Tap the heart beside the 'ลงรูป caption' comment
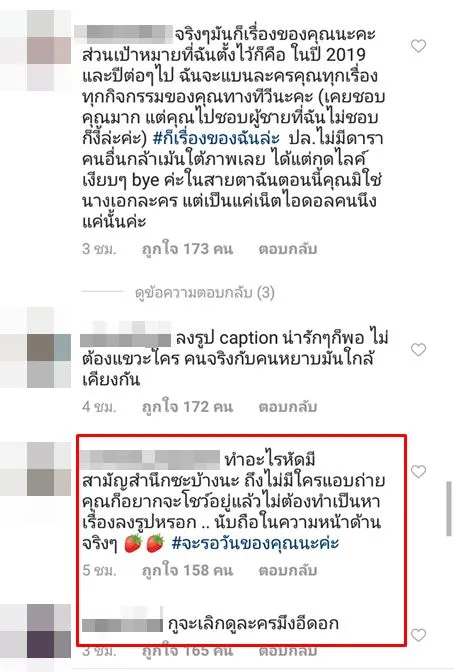Viewport: 454px width, 672px height. tap(418, 350)
